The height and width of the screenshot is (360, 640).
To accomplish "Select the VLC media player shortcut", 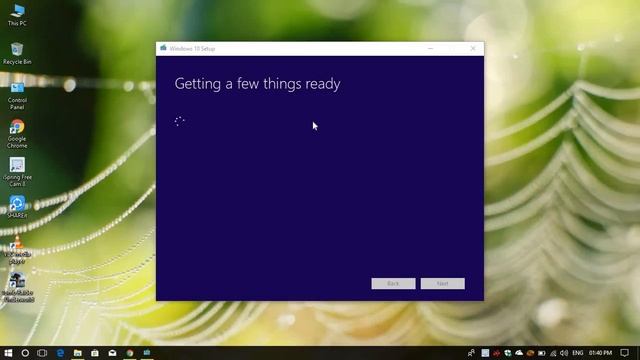I will pos(17,250).
